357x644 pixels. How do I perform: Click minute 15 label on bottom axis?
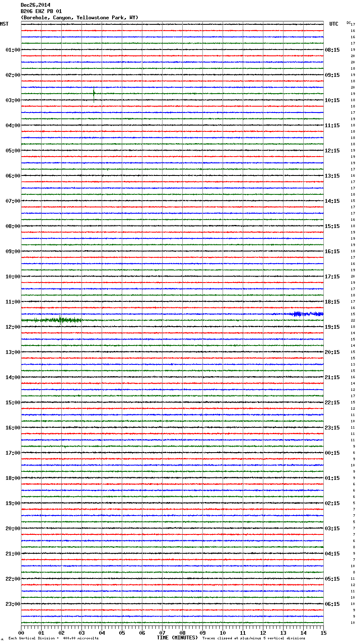(323, 633)
